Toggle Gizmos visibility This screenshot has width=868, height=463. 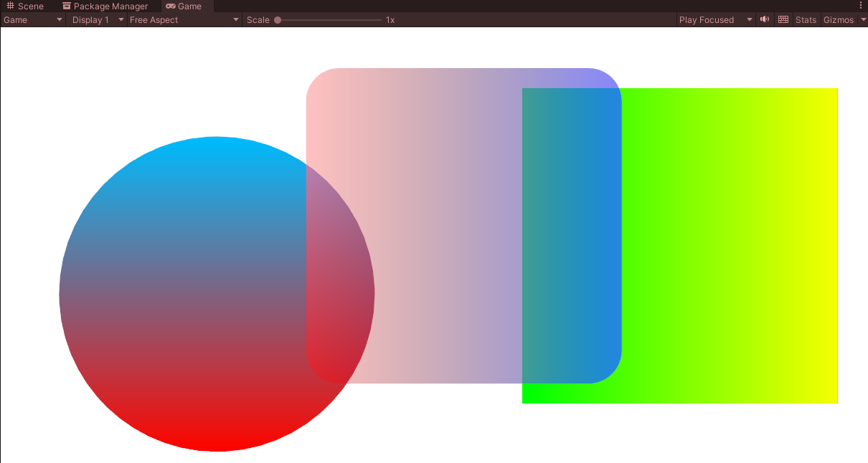pyautogui.click(x=839, y=20)
